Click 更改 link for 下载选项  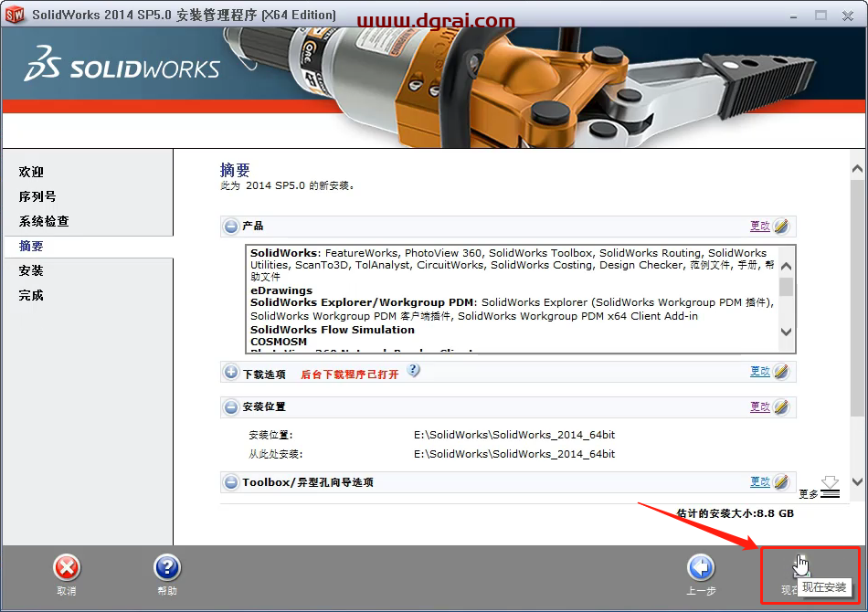pos(760,372)
